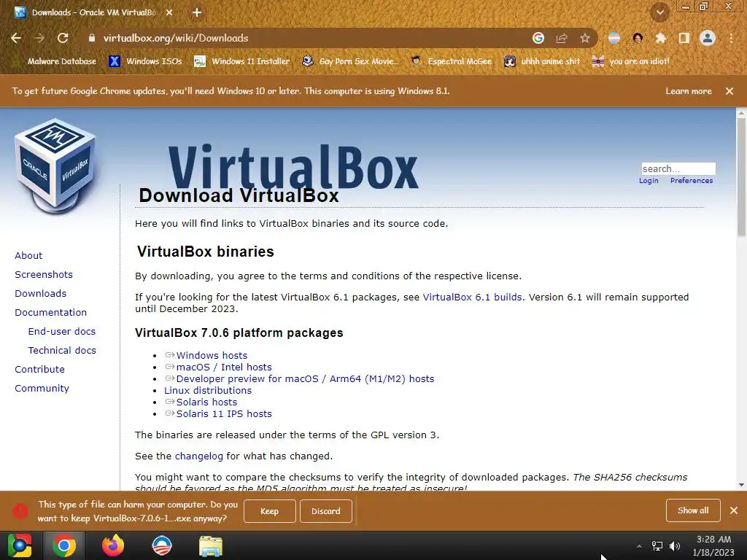Open the avatar-face extension icon
Image resolution: width=747 pixels, height=560 pixels.
pyautogui.click(x=638, y=38)
